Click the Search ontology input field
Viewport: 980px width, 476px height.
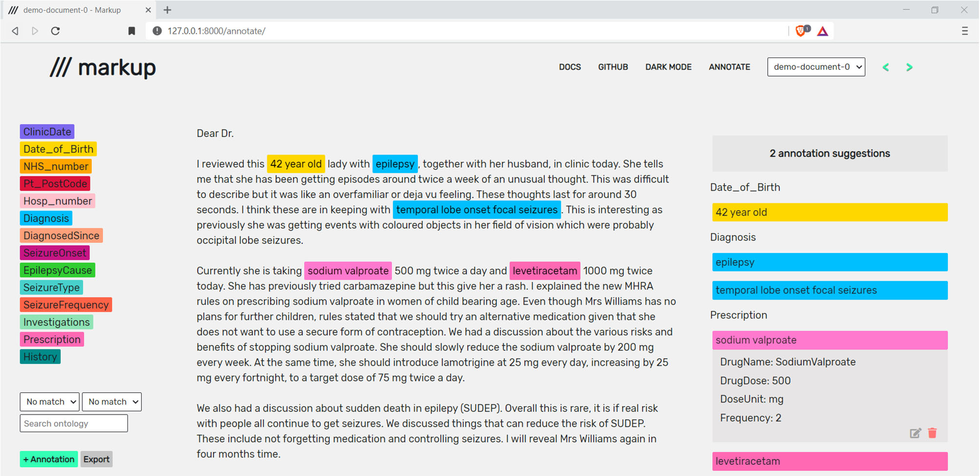[74, 423]
